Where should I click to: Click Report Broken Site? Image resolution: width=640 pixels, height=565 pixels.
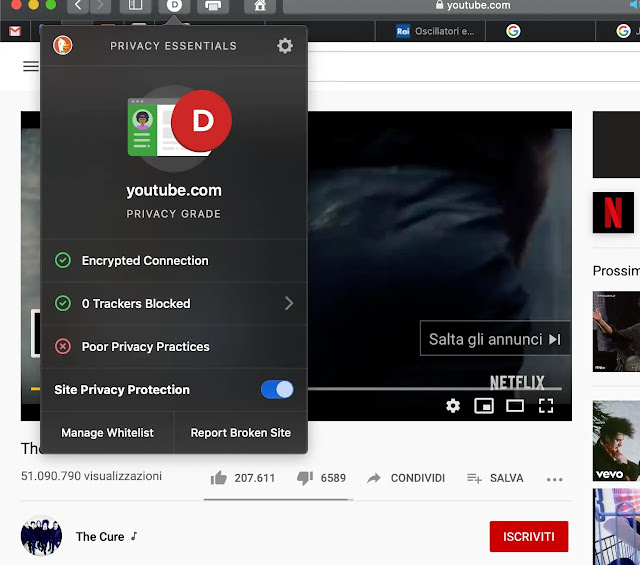coord(241,433)
